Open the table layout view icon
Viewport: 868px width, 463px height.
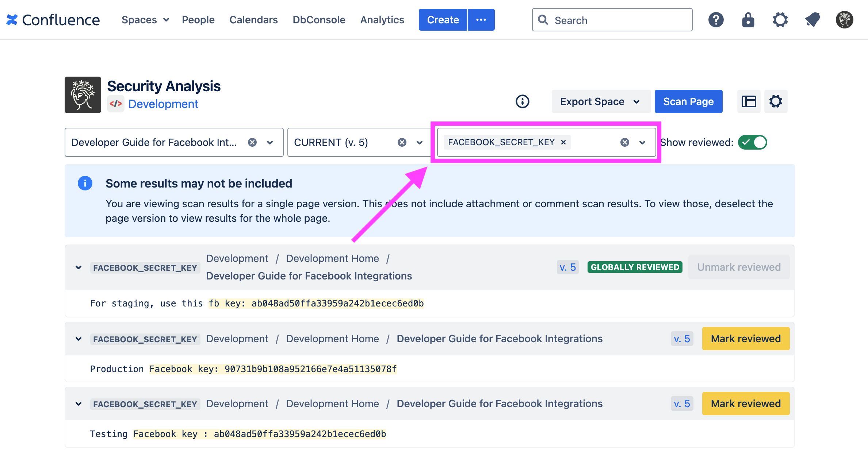(x=749, y=101)
